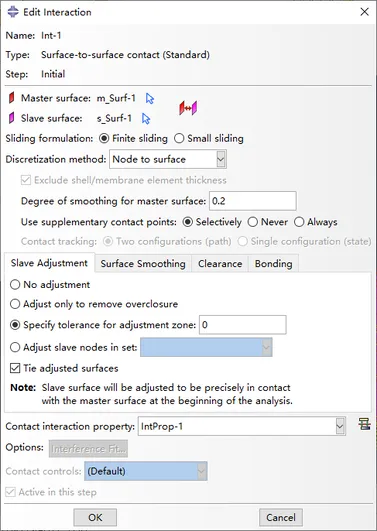Click the Int-1 interaction name text

coord(51,36)
